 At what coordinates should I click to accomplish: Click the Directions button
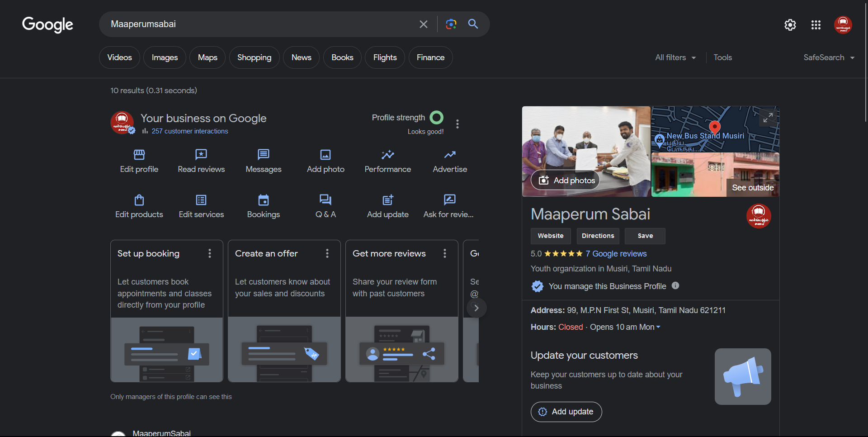coord(598,236)
